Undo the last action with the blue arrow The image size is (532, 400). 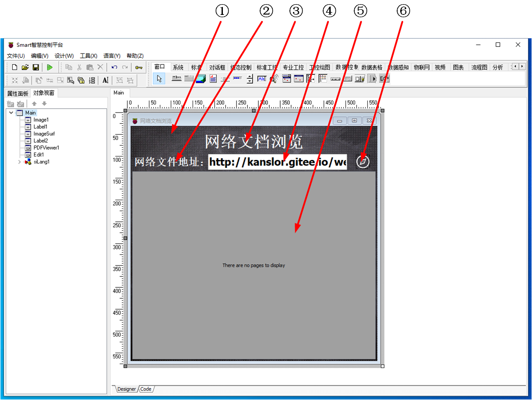click(x=114, y=67)
